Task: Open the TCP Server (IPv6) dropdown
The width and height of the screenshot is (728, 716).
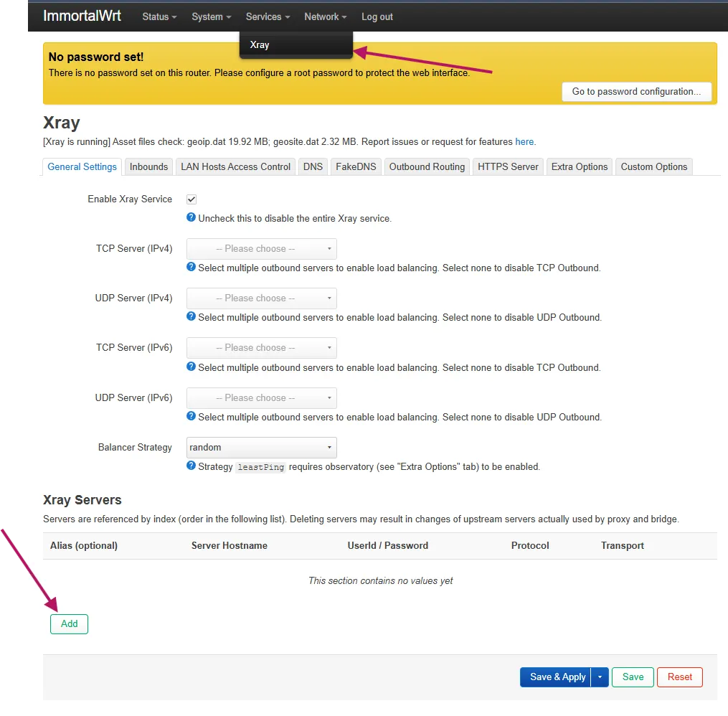Action: pyautogui.click(x=261, y=348)
